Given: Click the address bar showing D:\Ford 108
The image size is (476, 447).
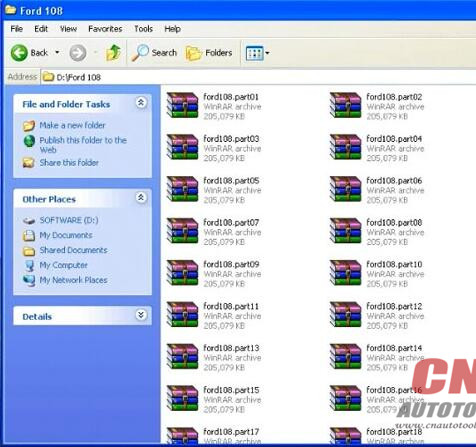Looking at the screenshot, I should tap(258, 77).
